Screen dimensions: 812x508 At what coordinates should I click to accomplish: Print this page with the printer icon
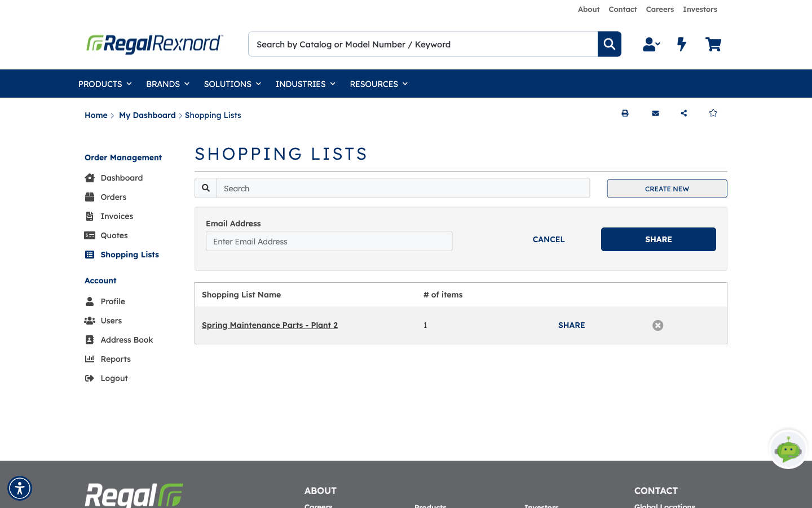click(x=625, y=113)
